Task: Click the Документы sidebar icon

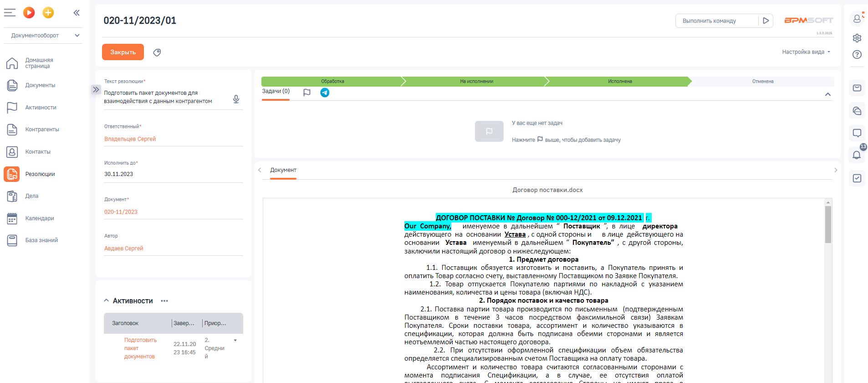Action: pyautogui.click(x=12, y=85)
